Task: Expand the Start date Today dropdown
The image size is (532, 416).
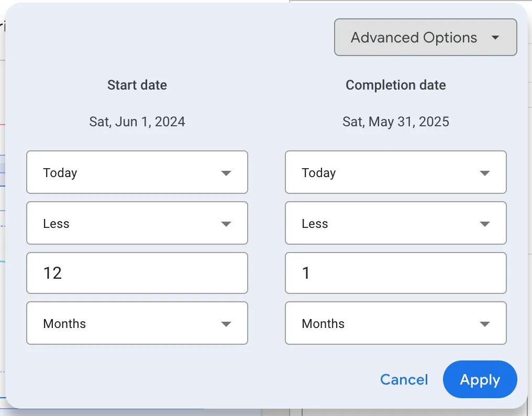Action: 137,172
